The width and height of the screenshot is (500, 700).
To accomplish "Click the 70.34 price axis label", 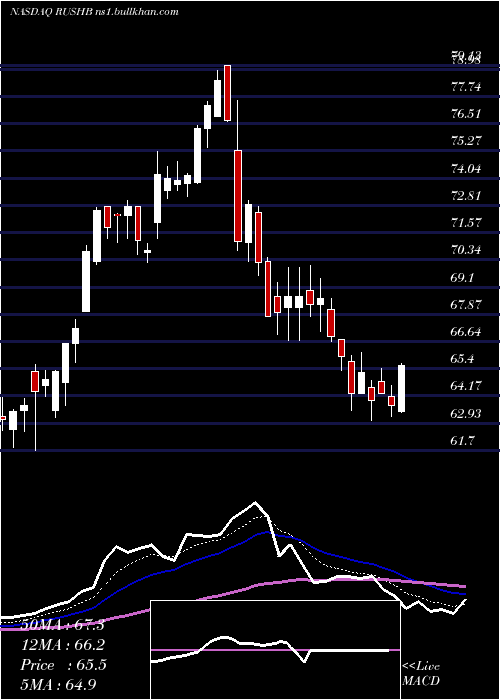I will point(466,250).
